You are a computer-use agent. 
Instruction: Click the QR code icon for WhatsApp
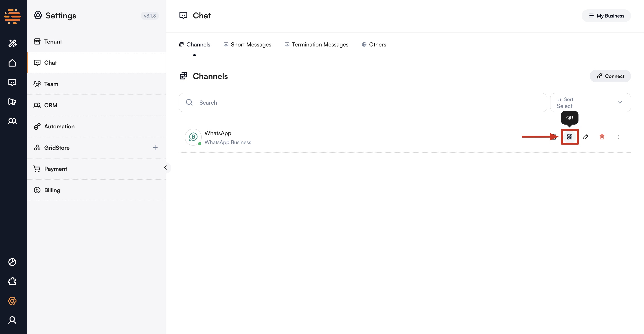(x=570, y=137)
